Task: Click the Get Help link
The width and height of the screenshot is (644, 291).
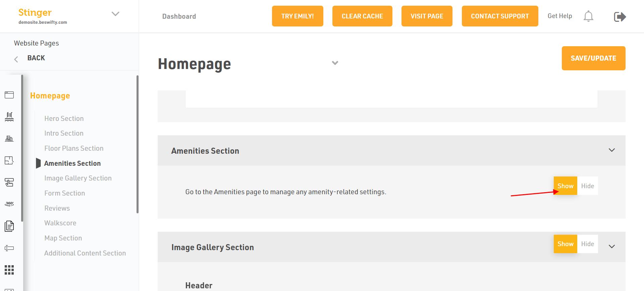Action: coord(560,16)
